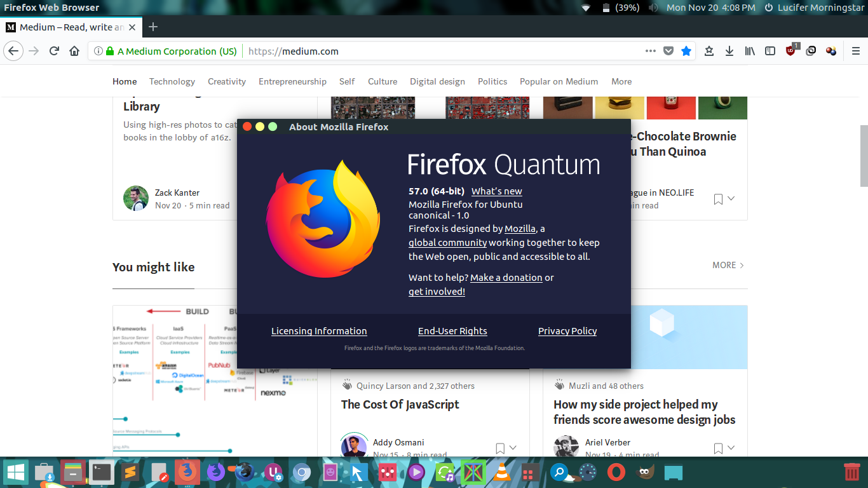The width and height of the screenshot is (868, 488).
Task: Click the chain-link extension icon
Action: 811,51
